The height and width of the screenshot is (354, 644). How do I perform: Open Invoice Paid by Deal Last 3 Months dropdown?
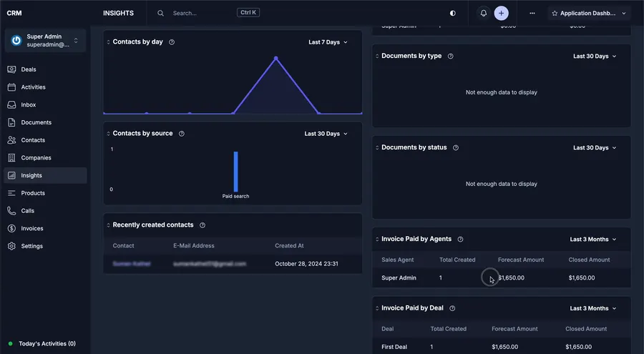tap(593, 308)
